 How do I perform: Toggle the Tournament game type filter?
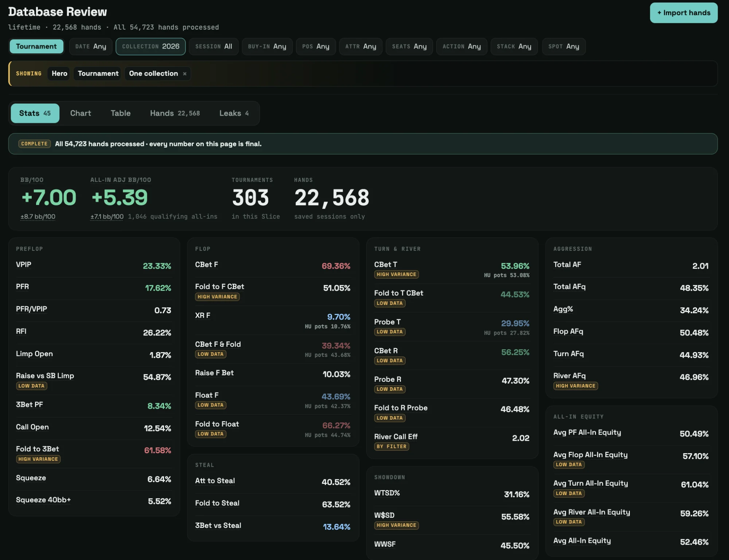36,46
